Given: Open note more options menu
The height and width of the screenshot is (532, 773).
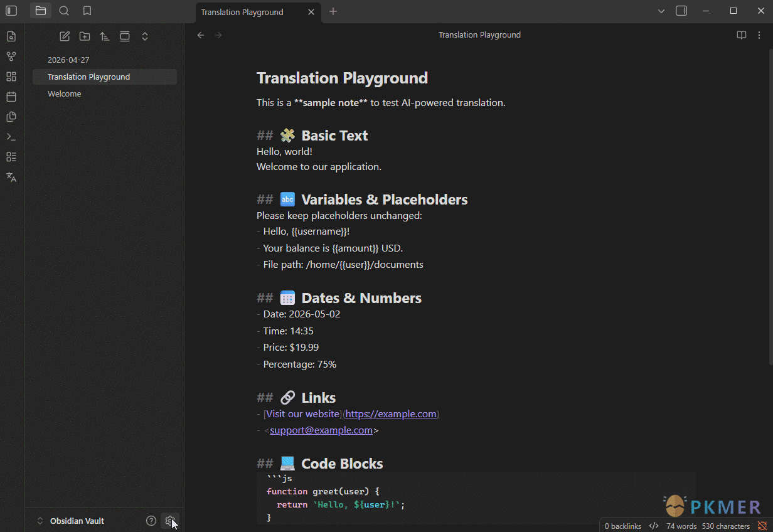Looking at the screenshot, I should click(759, 35).
